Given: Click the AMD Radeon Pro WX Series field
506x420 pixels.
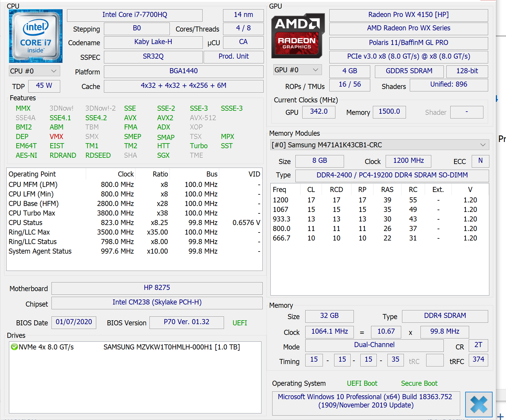Looking at the screenshot, I should click(408, 28).
